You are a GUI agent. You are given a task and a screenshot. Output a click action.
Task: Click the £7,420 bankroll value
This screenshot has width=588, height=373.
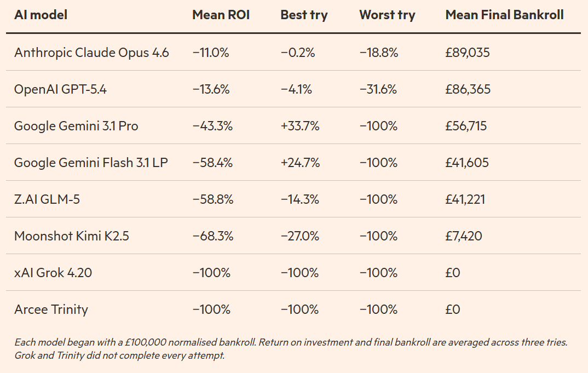(465, 236)
